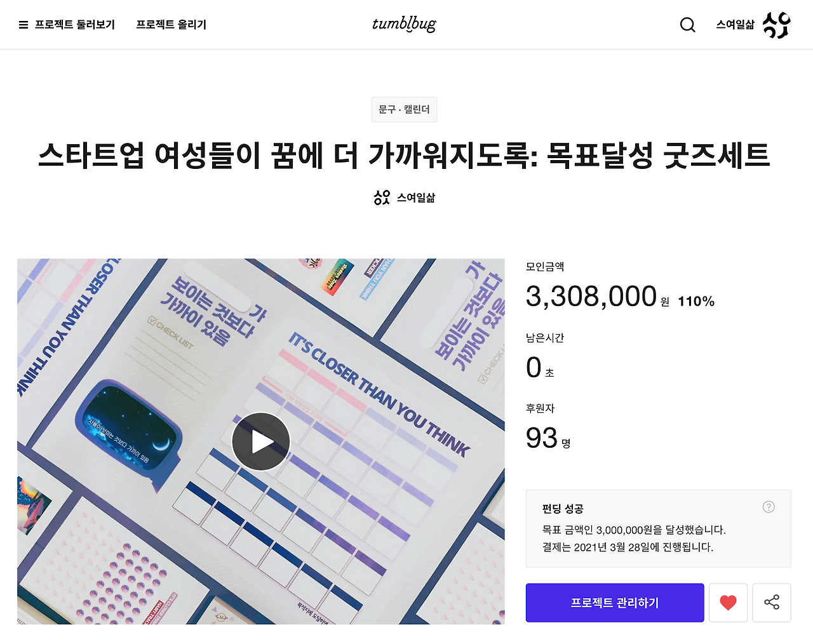
Task: Go to the tumblbug home logo
Action: tap(405, 24)
